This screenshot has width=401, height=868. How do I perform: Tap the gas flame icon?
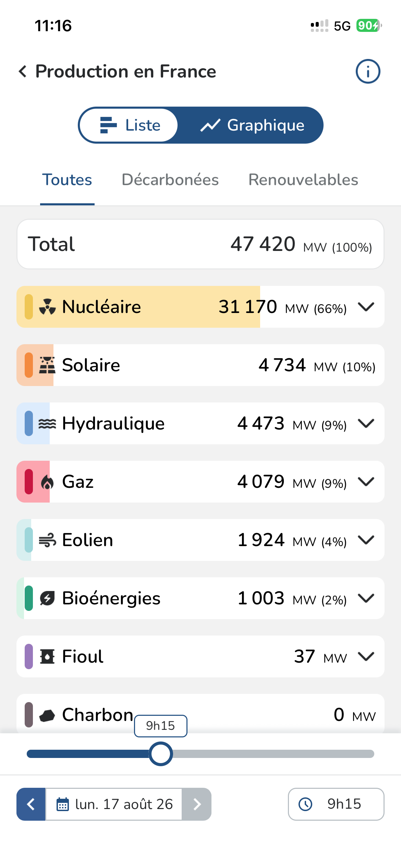(x=47, y=482)
